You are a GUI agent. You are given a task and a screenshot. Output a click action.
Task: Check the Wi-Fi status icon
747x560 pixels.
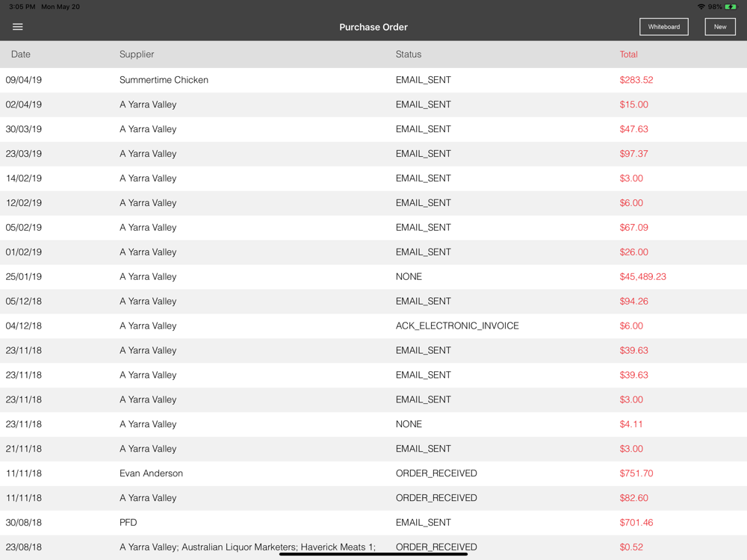click(x=701, y=7)
